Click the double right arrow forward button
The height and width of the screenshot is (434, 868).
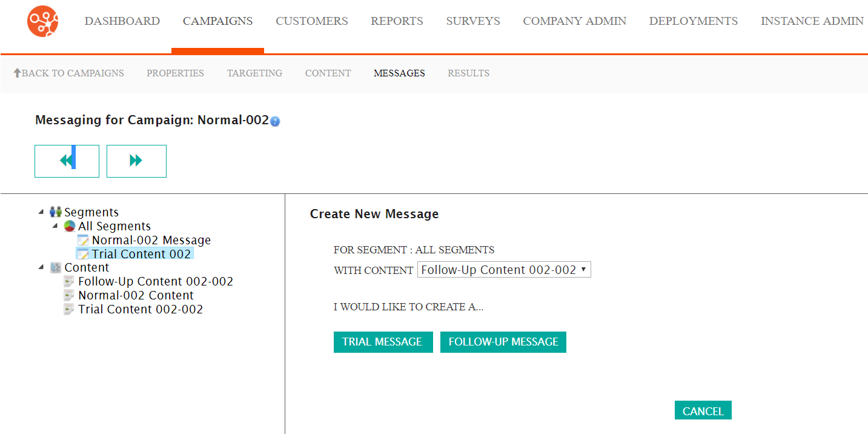click(136, 161)
